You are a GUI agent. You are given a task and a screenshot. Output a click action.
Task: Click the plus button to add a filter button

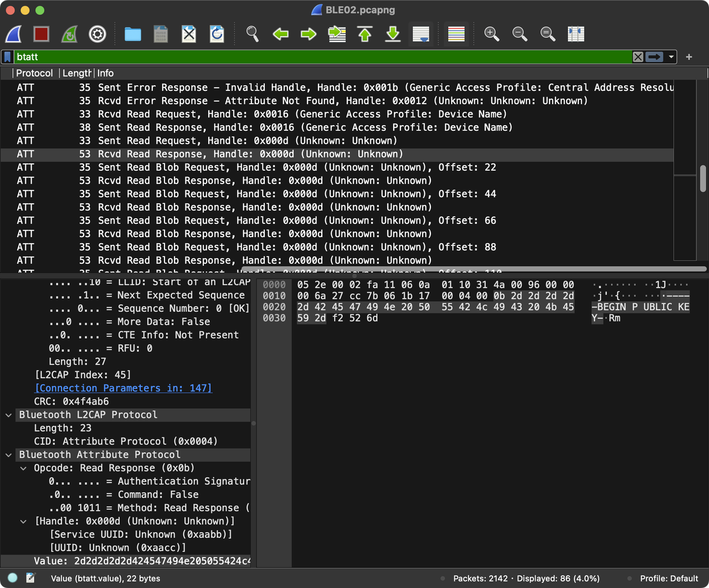[x=689, y=57]
